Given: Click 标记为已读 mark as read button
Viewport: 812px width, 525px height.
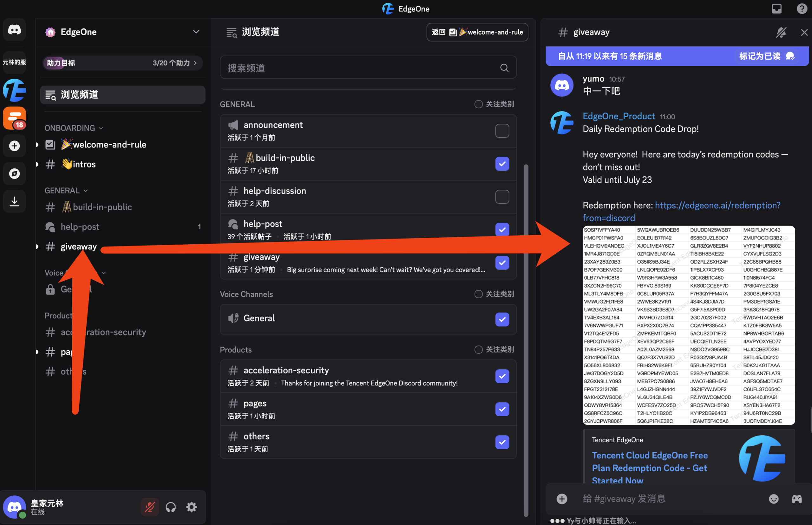Looking at the screenshot, I should tap(767, 56).
